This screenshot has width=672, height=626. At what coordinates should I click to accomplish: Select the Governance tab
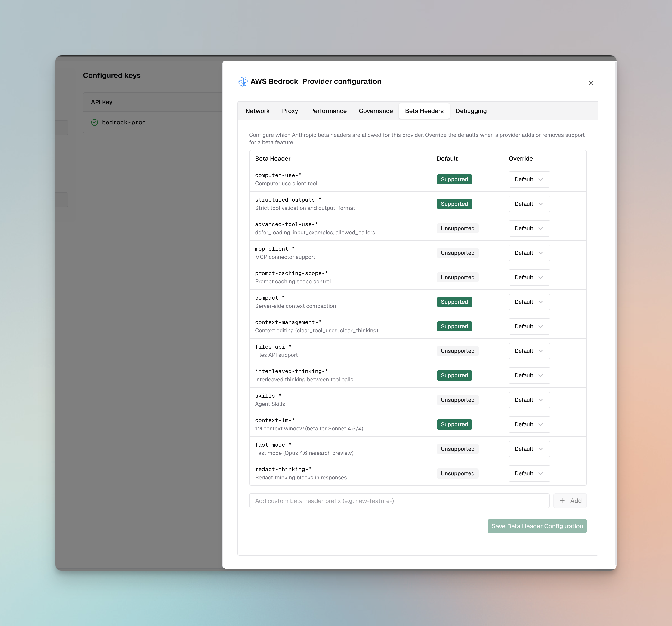375,111
